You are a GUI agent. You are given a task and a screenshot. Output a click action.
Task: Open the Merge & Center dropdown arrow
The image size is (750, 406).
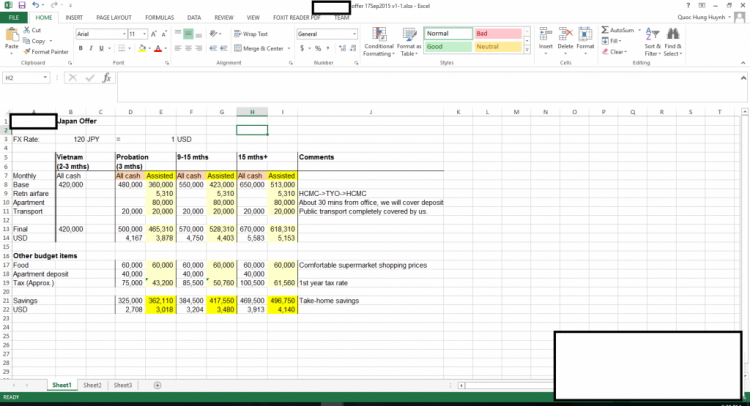click(x=289, y=48)
